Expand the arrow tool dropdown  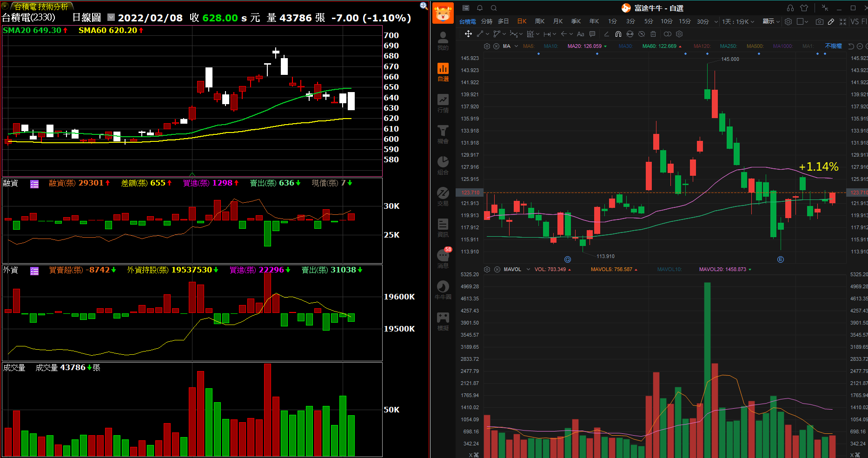tap(571, 34)
